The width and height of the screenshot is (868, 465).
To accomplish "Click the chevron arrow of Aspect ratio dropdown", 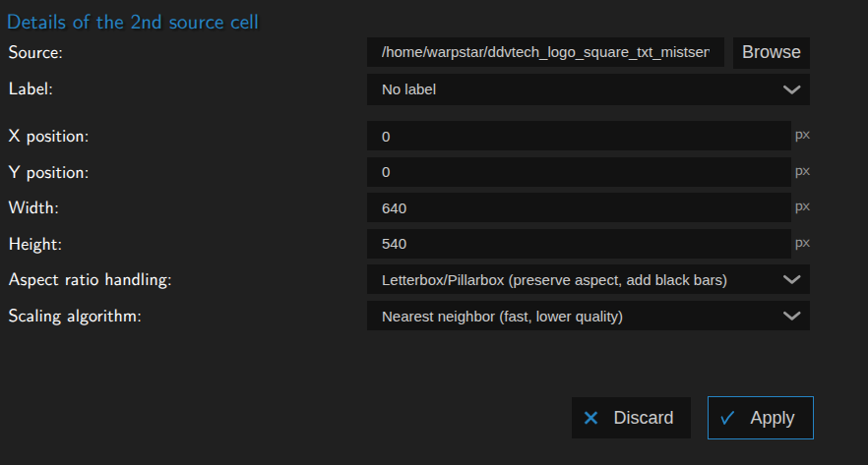I will [x=791, y=280].
